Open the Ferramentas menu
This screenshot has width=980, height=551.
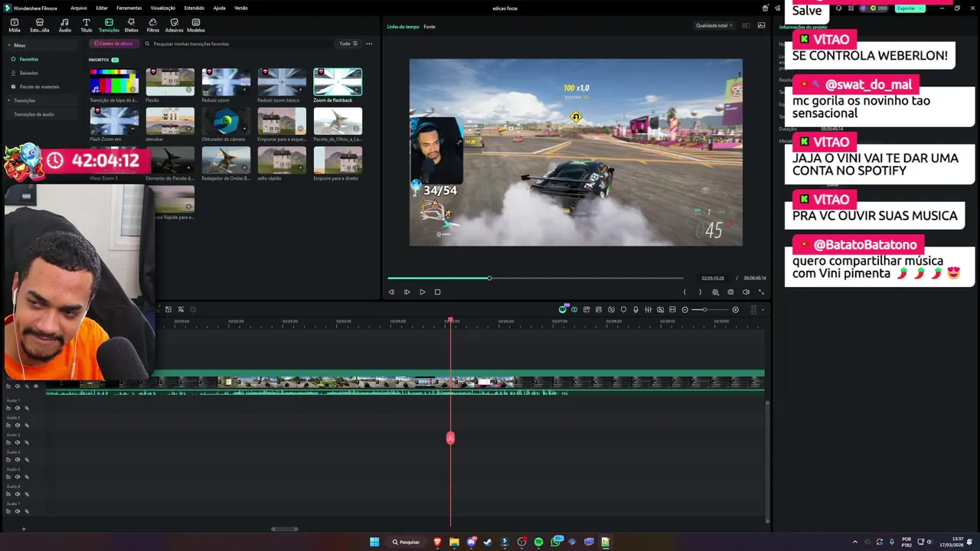point(129,8)
